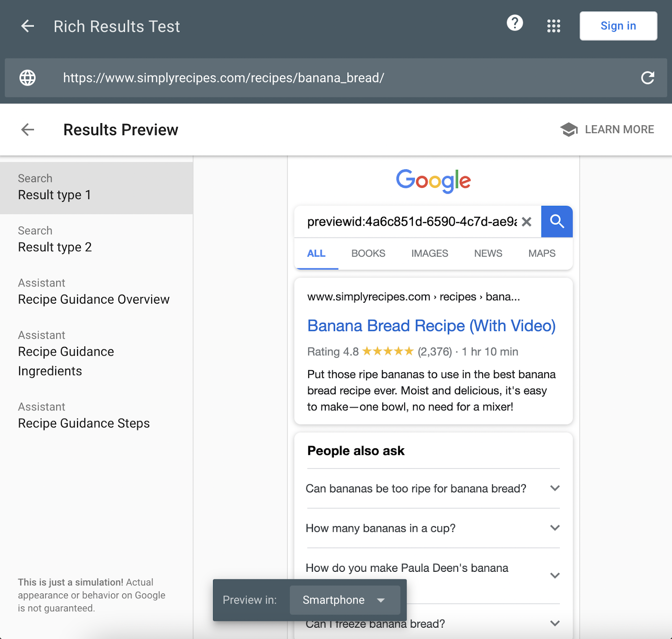672x639 pixels.
Task: Switch to the NEWS tab
Action: (488, 253)
